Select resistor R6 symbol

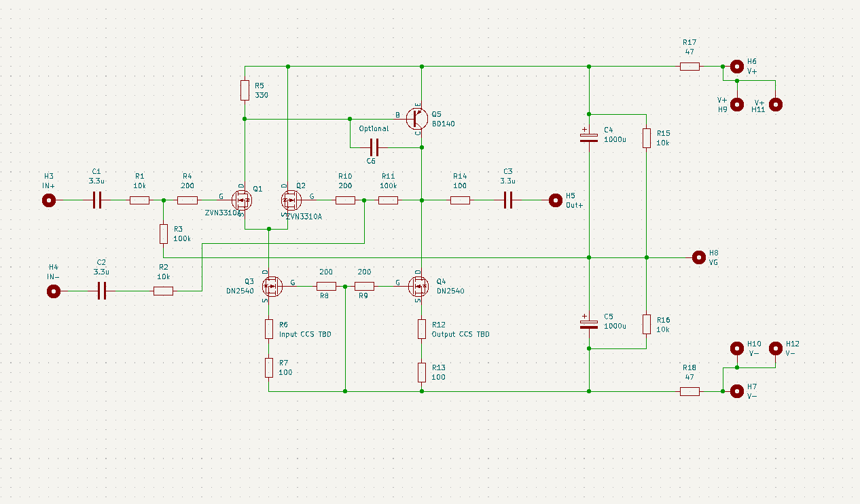coord(269,329)
